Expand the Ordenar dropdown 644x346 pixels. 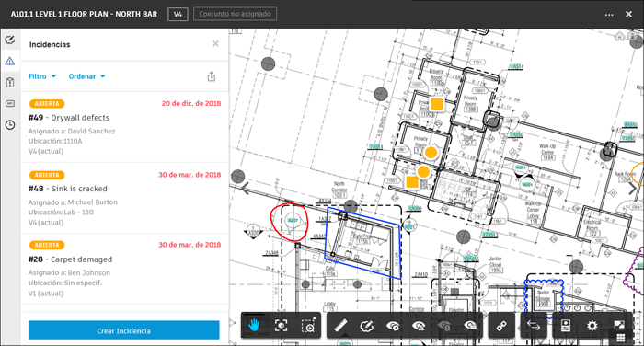[86, 76]
